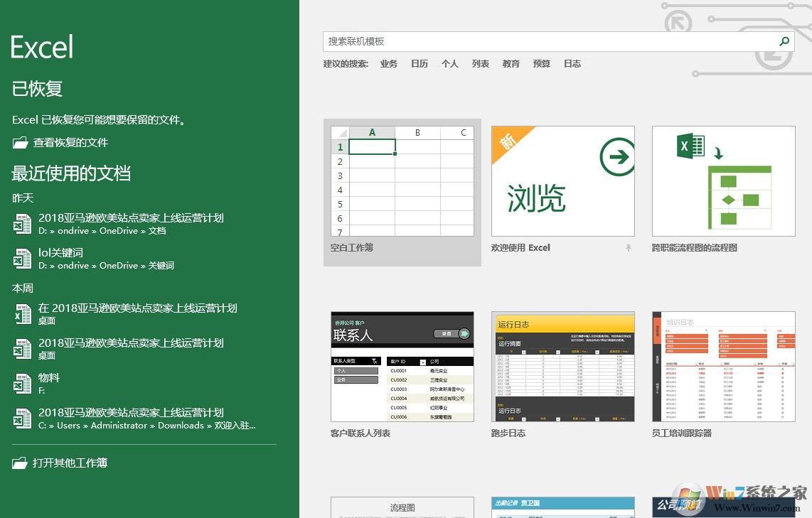Click the 员工培训跟踪器 label text

pyautogui.click(x=681, y=433)
